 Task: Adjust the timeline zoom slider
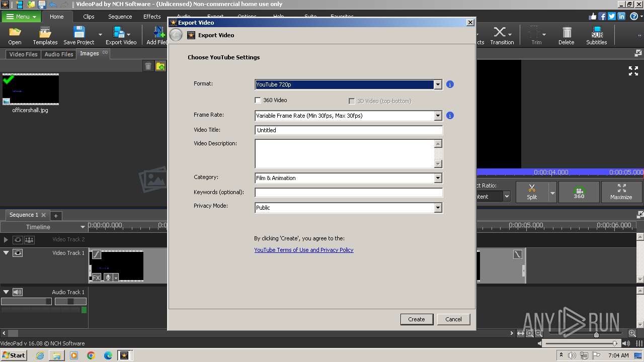[596, 334]
